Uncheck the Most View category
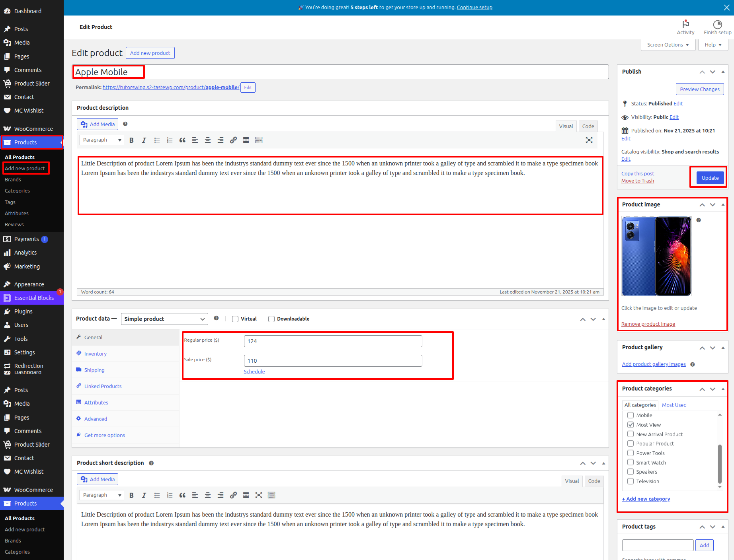The width and height of the screenshot is (734, 560). 631,425
